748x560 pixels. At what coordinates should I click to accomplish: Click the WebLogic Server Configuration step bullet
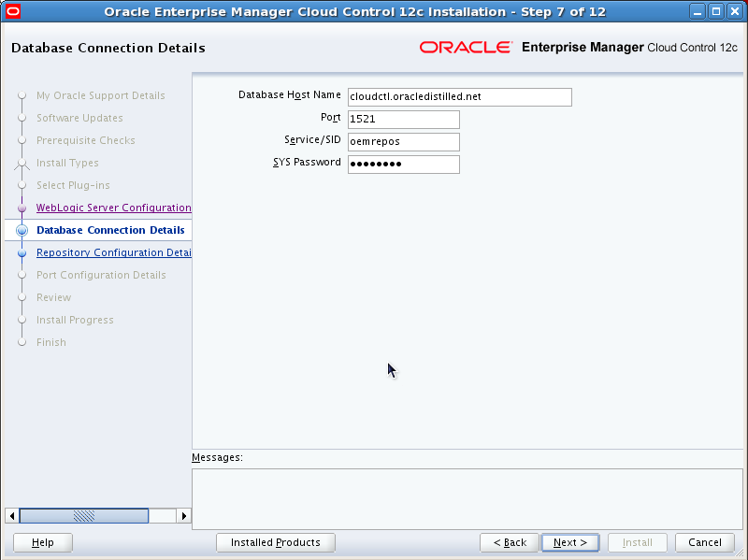[x=22, y=208]
